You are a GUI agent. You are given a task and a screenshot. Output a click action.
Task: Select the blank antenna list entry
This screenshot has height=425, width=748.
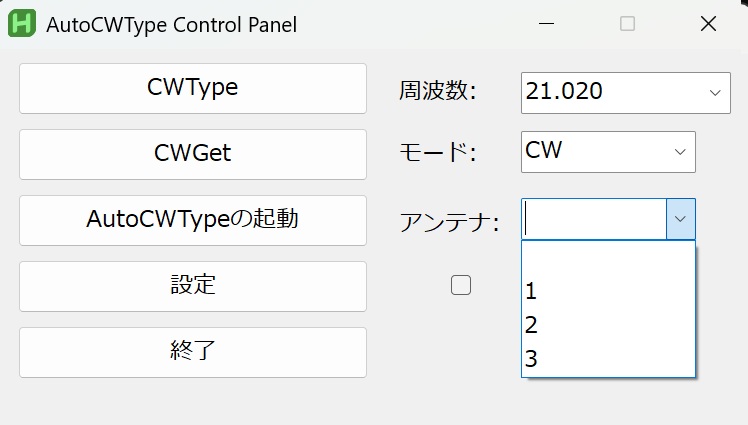pos(608,258)
